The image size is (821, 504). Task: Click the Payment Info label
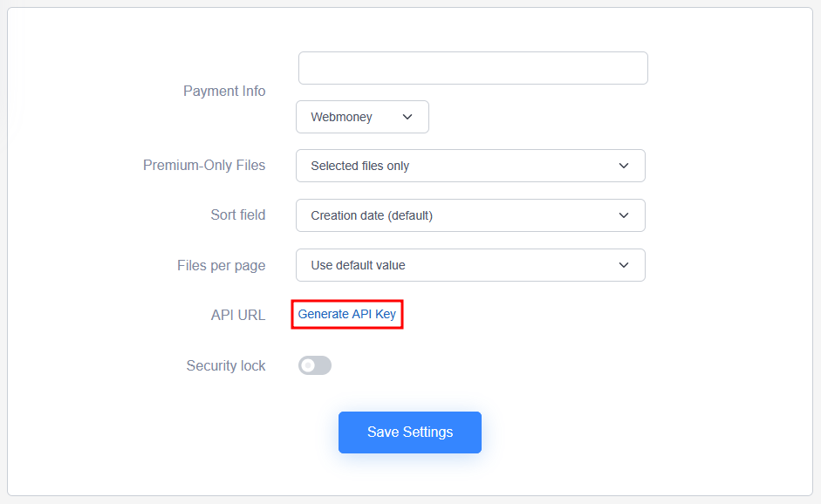[x=224, y=91]
